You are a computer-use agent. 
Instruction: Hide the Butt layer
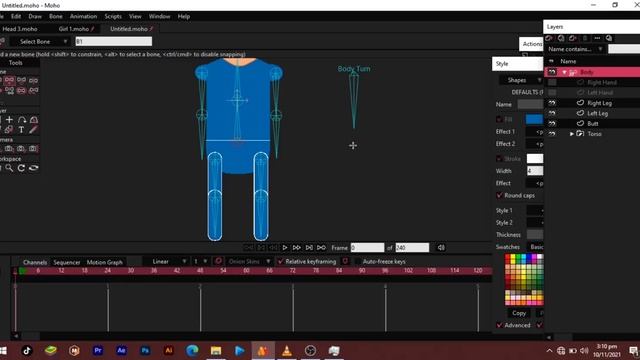(552, 123)
